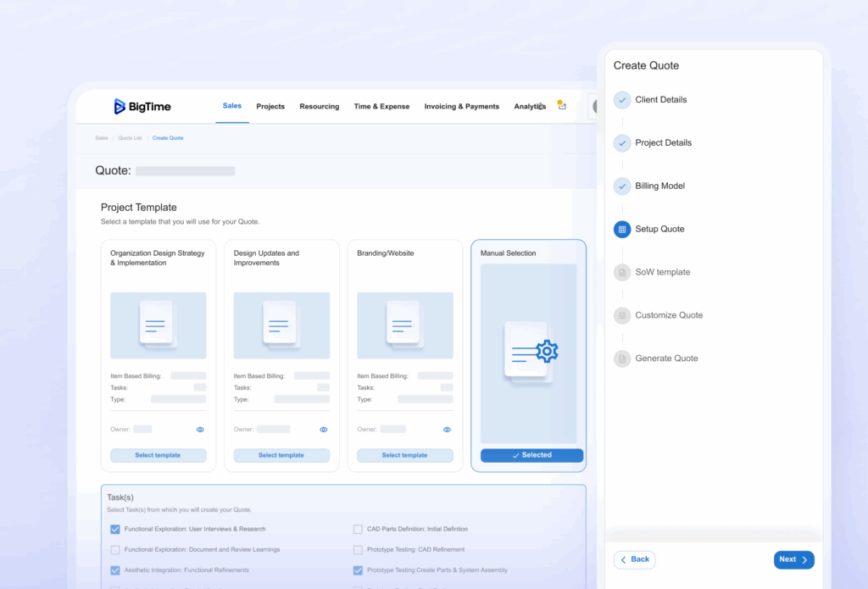This screenshot has width=868, height=589.
Task: Uncheck Functional Exploration: User Interviews & Research
Action: coord(115,530)
